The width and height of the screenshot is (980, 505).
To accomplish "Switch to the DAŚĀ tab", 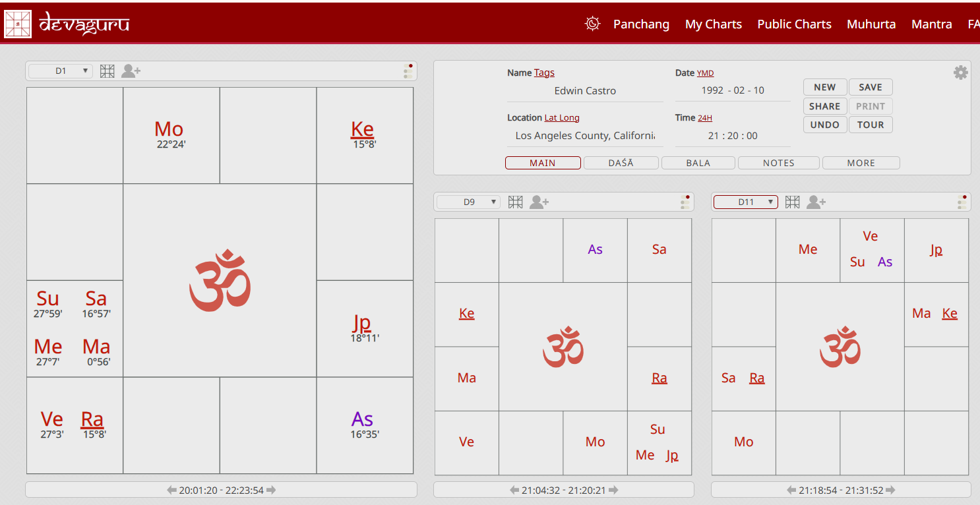I will [621, 163].
